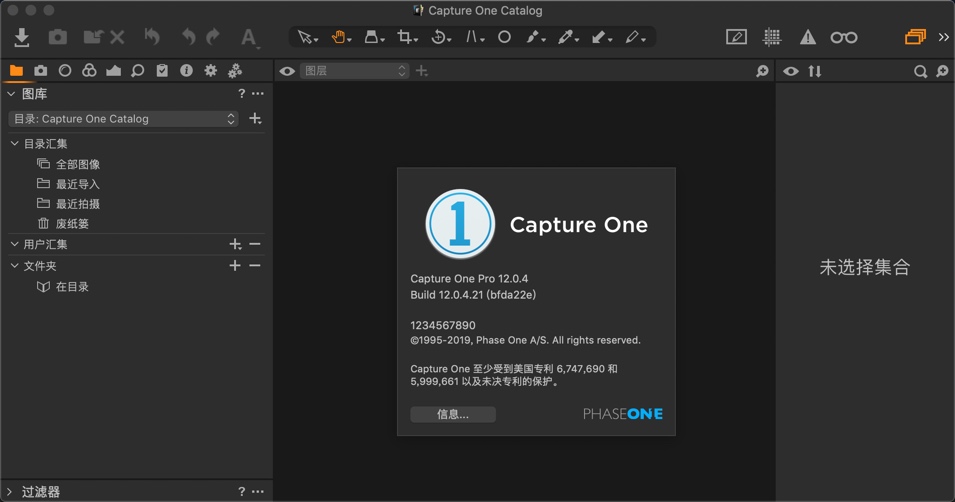Open the Color three-circles tool tab
The width and height of the screenshot is (955, 502).
(x=89, y=71)
